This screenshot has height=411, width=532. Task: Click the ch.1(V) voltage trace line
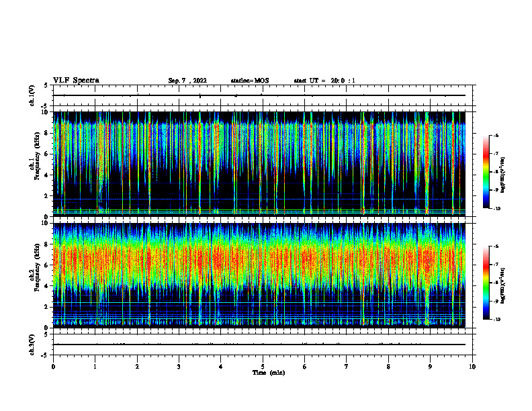pyautogui.click(x=259, y=95)
